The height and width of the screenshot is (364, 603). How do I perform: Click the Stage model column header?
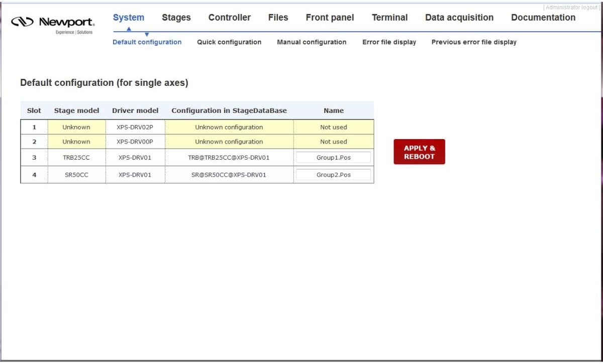77,110
